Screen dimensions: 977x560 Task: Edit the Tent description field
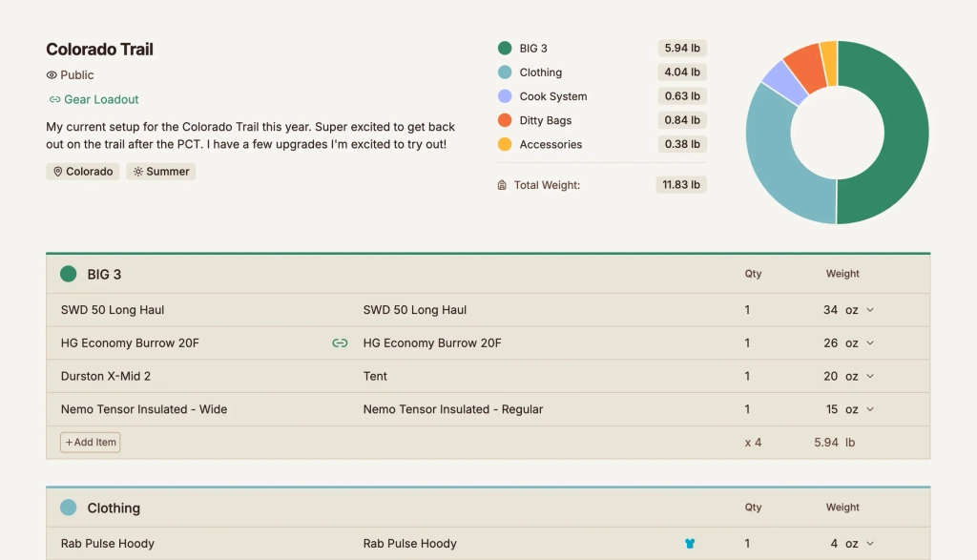[x=375, y=377]
